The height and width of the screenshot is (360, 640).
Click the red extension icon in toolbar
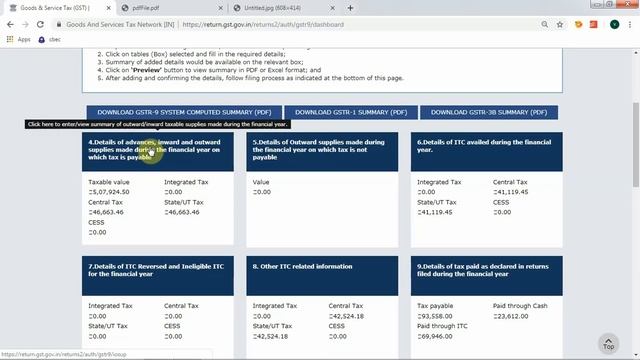[593, 24]
